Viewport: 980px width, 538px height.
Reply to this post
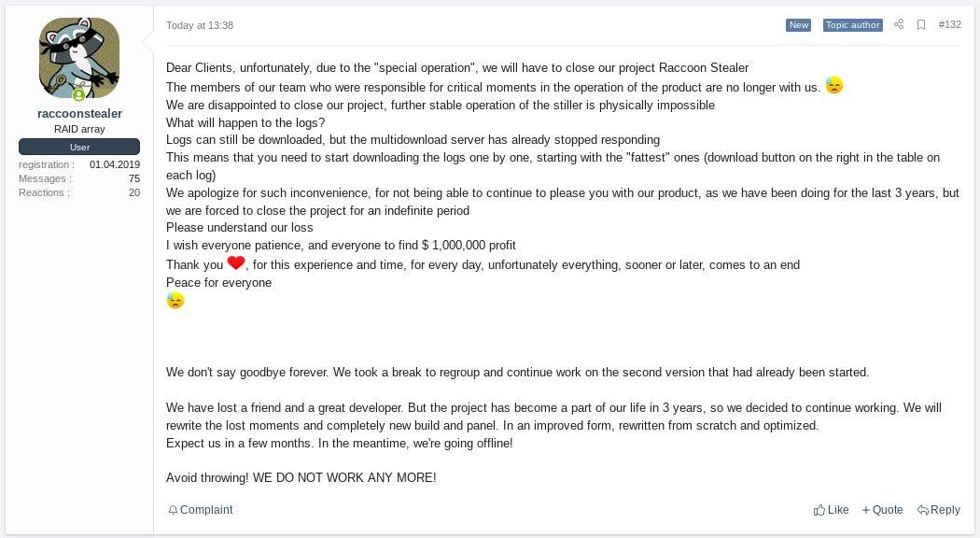[939, 510]
